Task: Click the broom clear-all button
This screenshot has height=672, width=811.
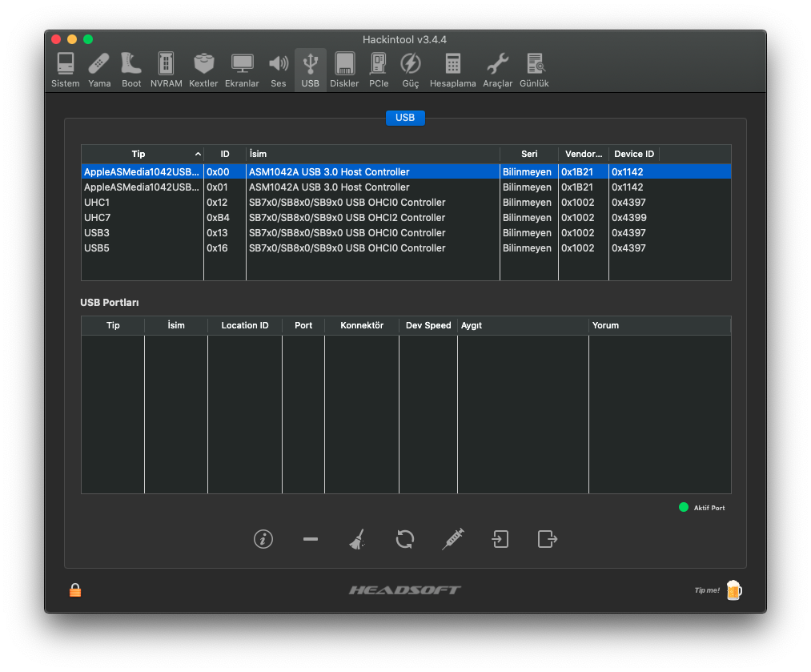Action: (x=357, y=540)
